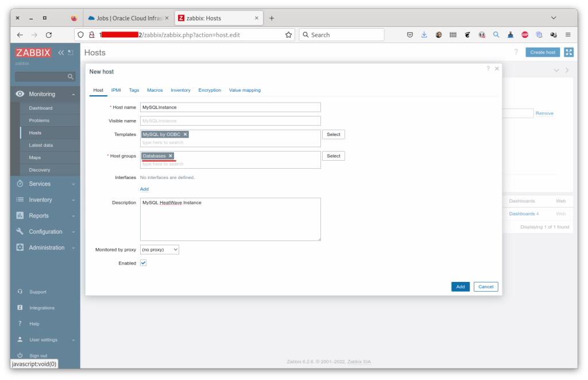
Task: Expand the Reports menu section
Action: pyautogui.click(x=73, y=216)
